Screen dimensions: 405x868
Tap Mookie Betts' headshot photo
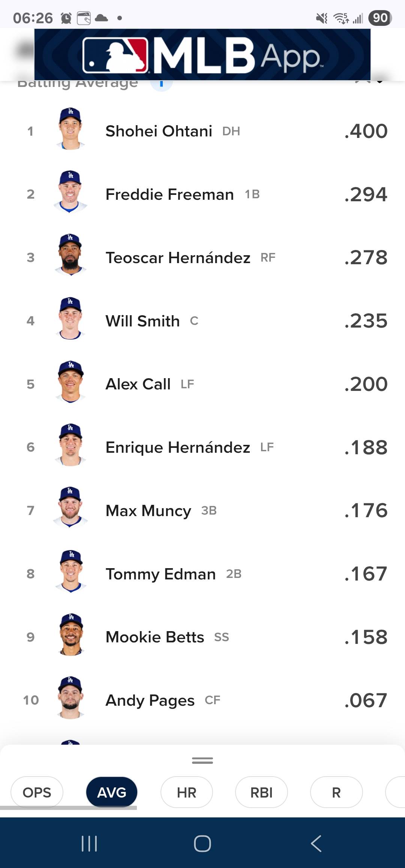coord(70,635)
